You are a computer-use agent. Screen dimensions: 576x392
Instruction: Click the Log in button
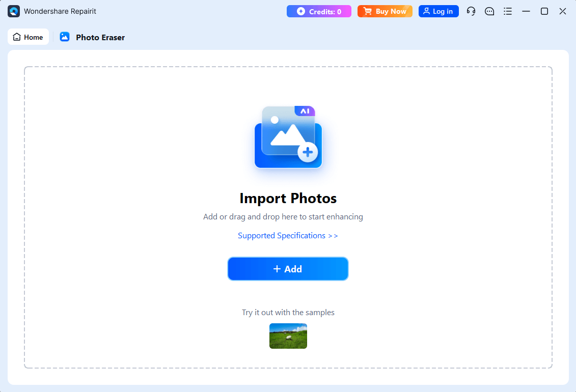[438, 11]
